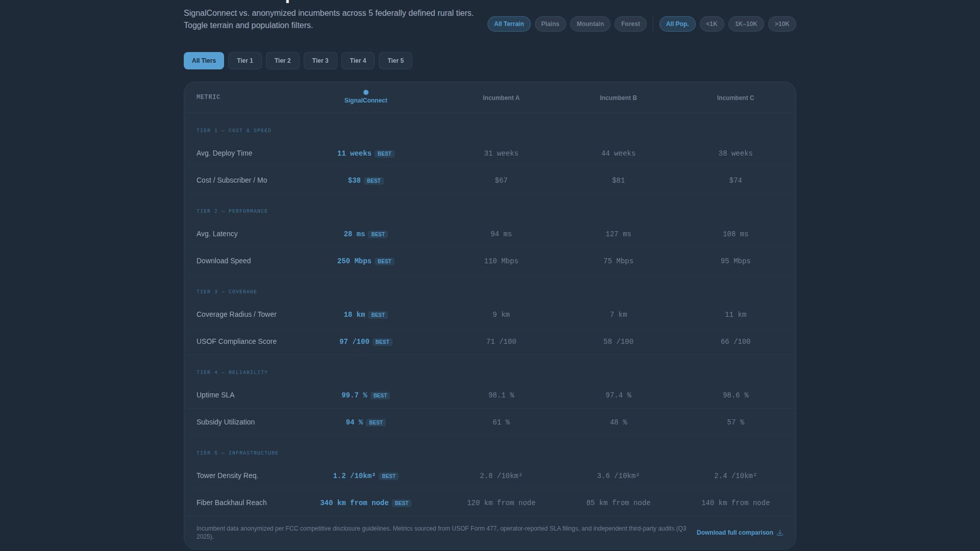Screen dimensions: 980x551
Task: Click the BEST badge beside 94 %
Action: [x=376, y=422]
